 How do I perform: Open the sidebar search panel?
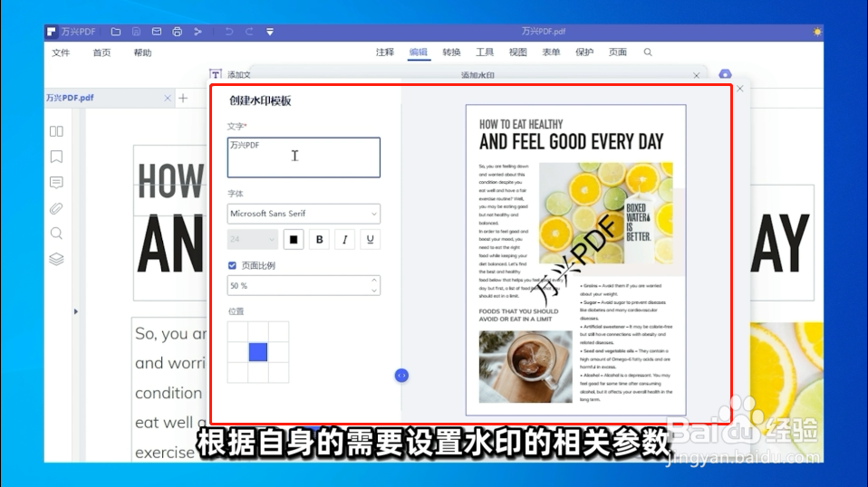point(56,234)
